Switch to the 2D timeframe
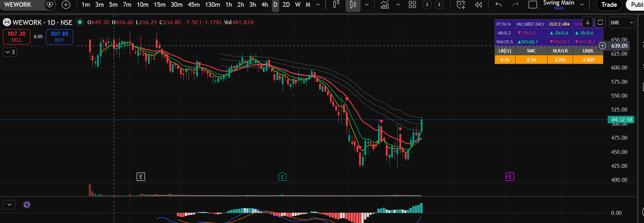This screenshot has width=644, height=223. click(286, 5)
